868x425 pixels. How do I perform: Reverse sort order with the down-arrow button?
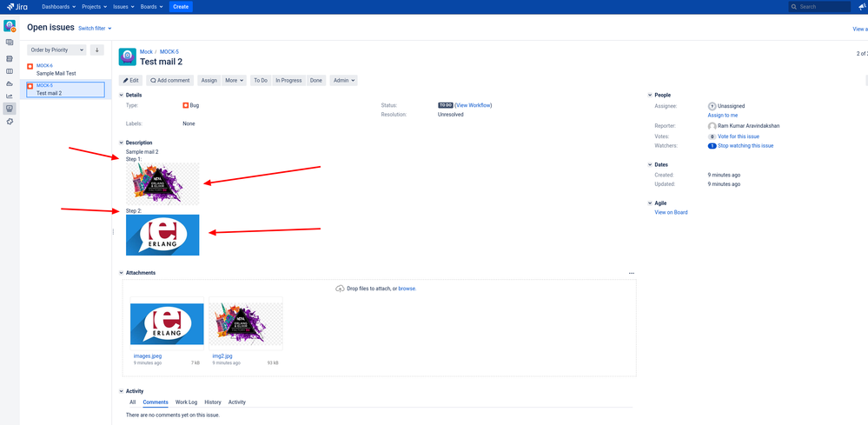96,50
